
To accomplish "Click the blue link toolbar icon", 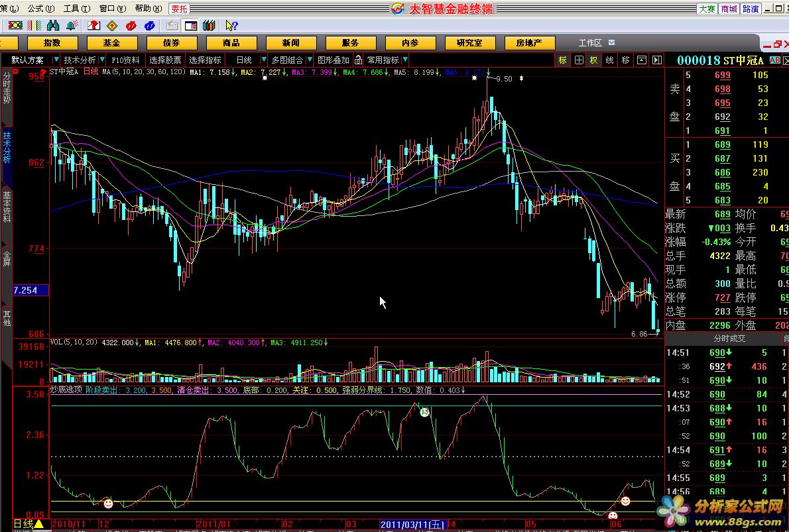I will (x=149, y=26).
